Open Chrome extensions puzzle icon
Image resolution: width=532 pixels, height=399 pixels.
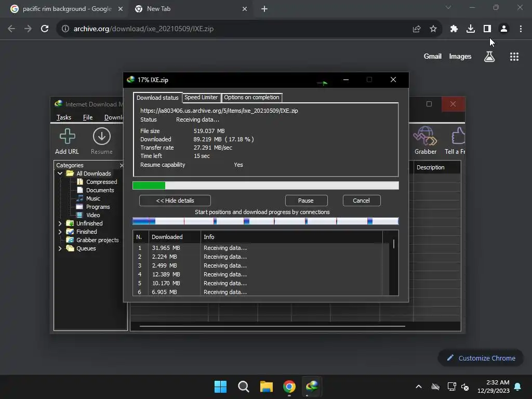tap(454, 29)
